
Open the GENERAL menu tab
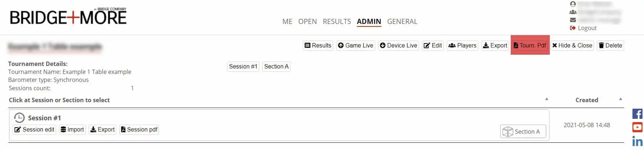[x=402, y=21]
